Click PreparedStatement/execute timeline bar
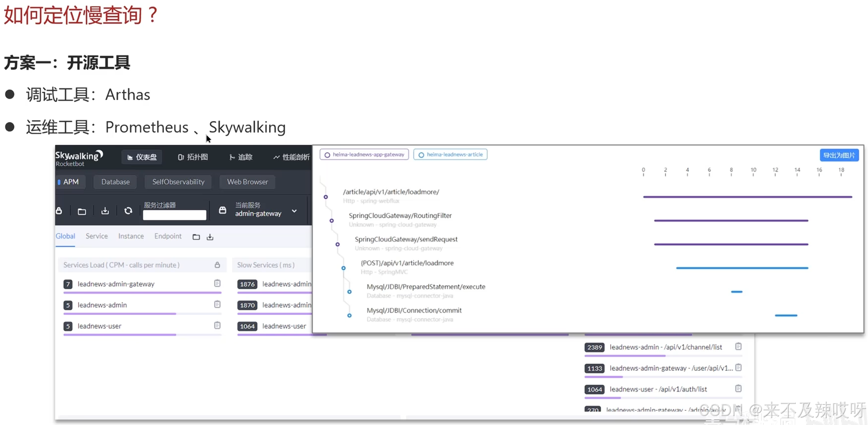Viewport: 868px width, 425px height. tap(737, 292)
